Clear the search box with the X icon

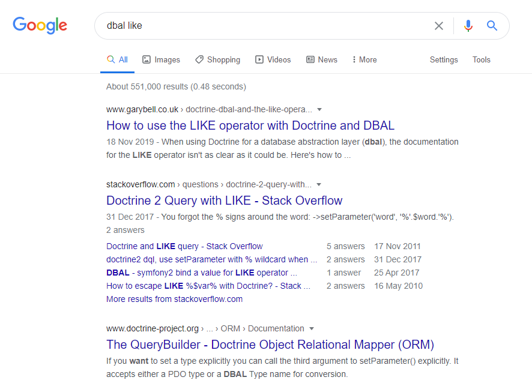point(439,26)
